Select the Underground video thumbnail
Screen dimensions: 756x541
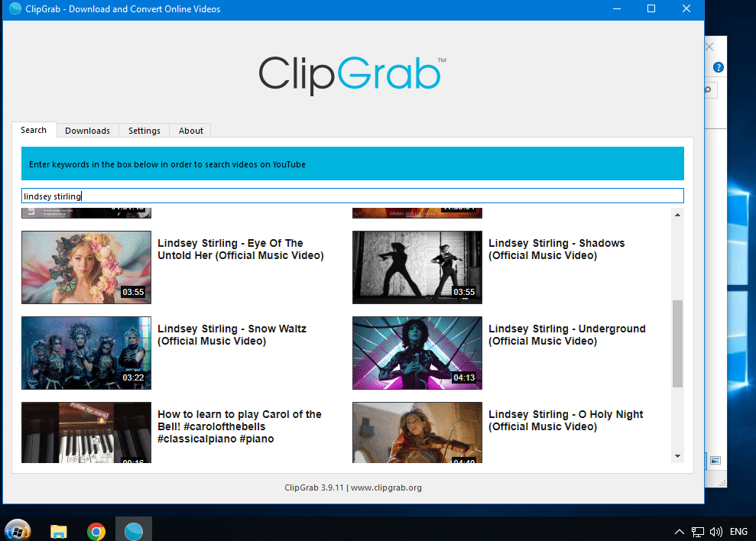(417, 353)
